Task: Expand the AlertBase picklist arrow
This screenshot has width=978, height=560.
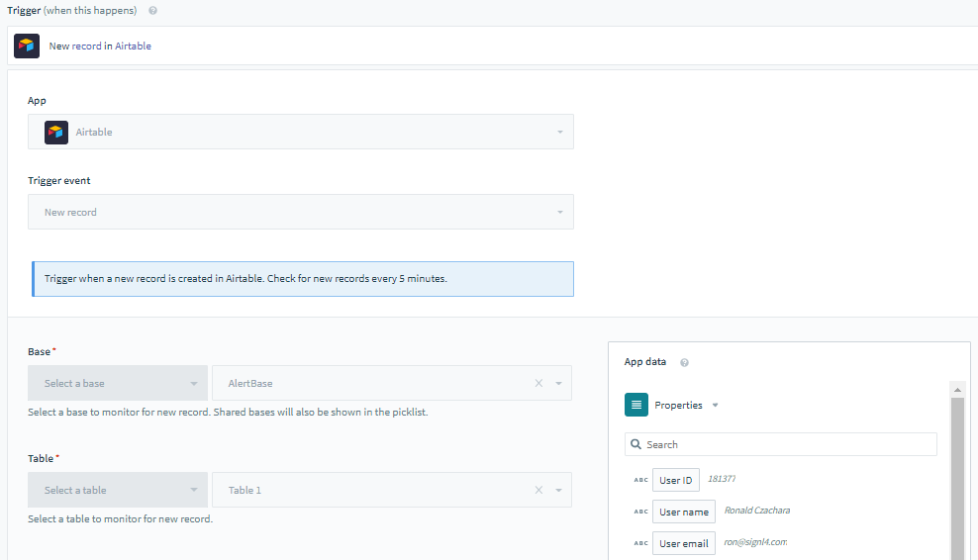Action: click(559, 384)
